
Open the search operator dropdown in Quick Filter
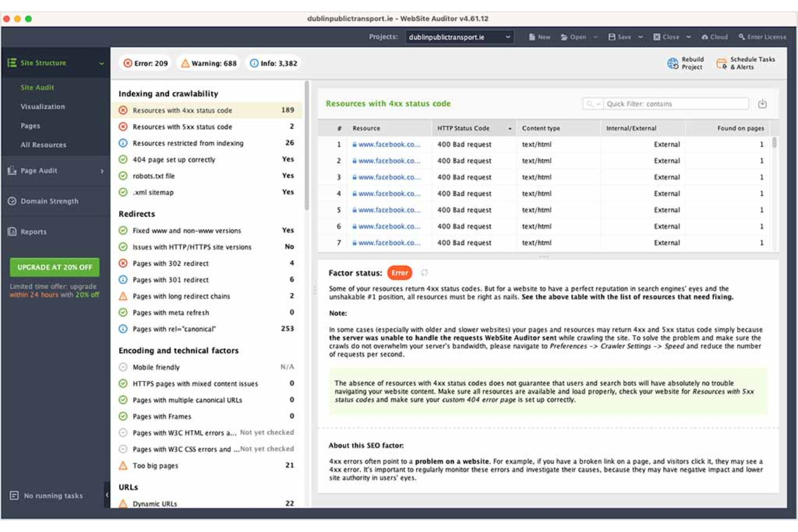(593, 103)
